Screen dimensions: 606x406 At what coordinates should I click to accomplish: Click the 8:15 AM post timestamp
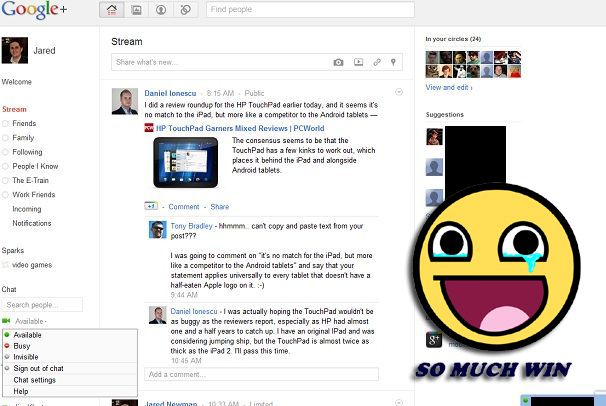(220, 93)
